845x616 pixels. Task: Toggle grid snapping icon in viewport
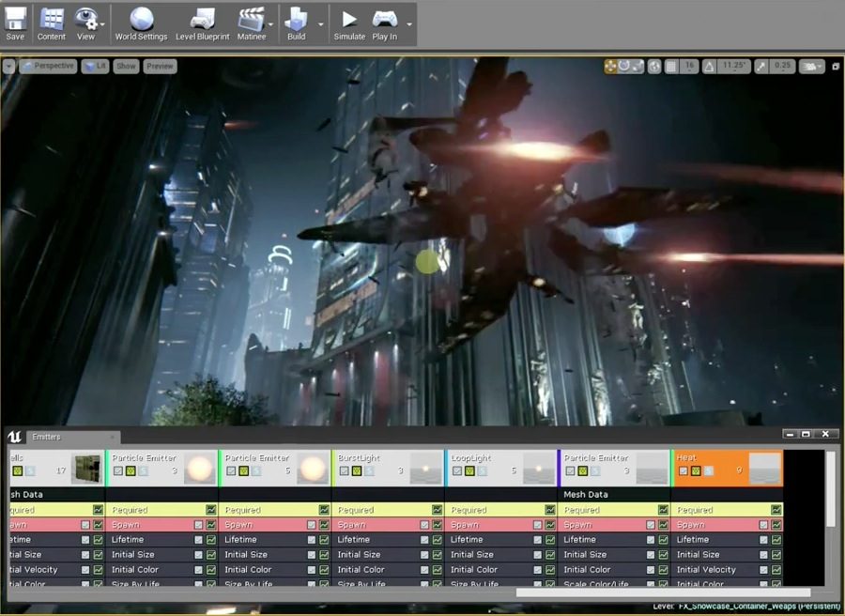point(670,66)
